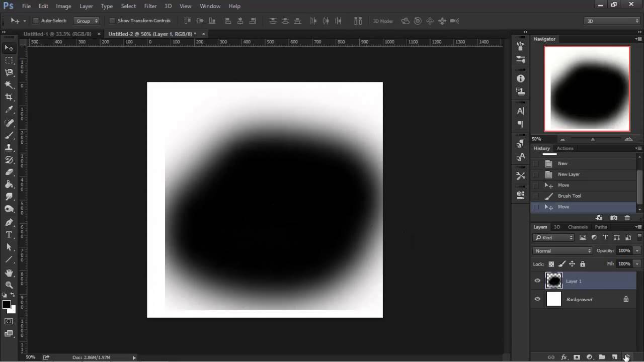Delete current state in History panel
Viewport: 644px width, 362px height.
pyautogui.click(x=627, y=218)
